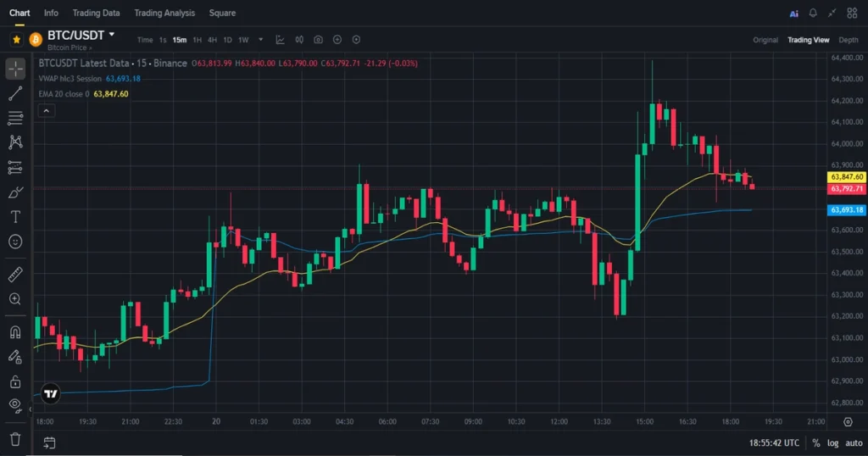
Task: Click the TradingView logo badge
Action: [x=50, y=393]
